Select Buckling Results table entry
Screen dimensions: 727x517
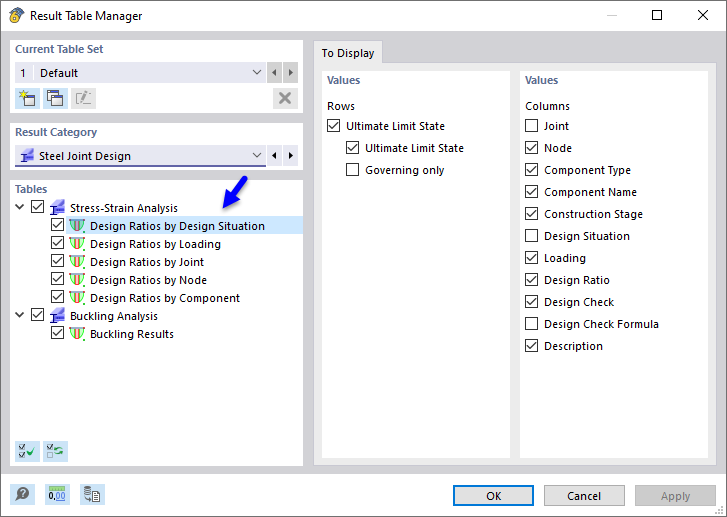[x=131, y=334]
